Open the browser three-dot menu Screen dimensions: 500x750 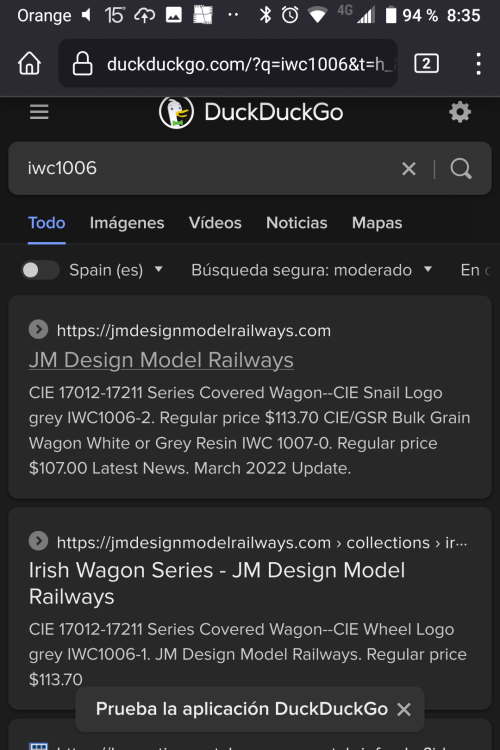tap(478, 63)
